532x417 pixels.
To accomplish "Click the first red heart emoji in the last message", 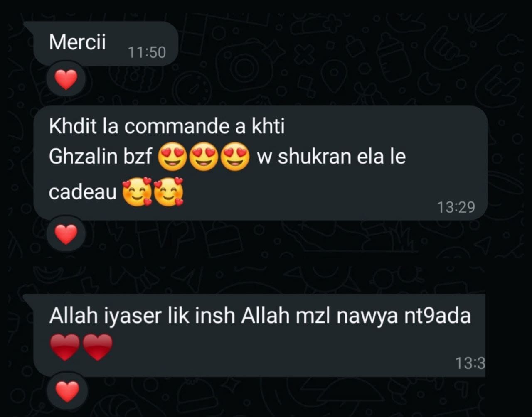I will pyautogui.click(x=64, y=347).
